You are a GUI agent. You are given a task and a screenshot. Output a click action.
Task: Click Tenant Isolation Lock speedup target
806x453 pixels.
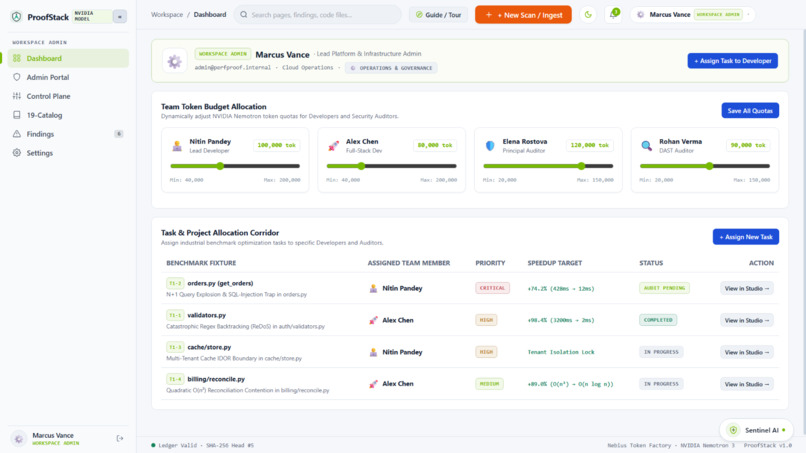click(x=561, y=352)
